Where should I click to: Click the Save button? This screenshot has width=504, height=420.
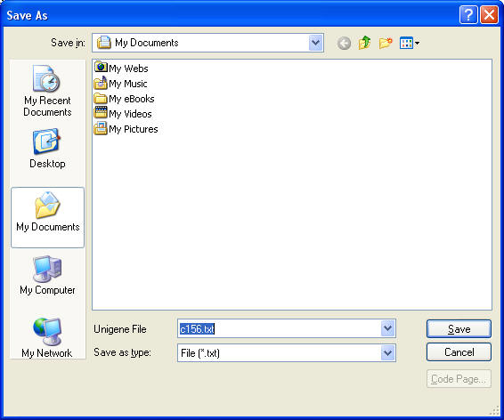(459, 329)
